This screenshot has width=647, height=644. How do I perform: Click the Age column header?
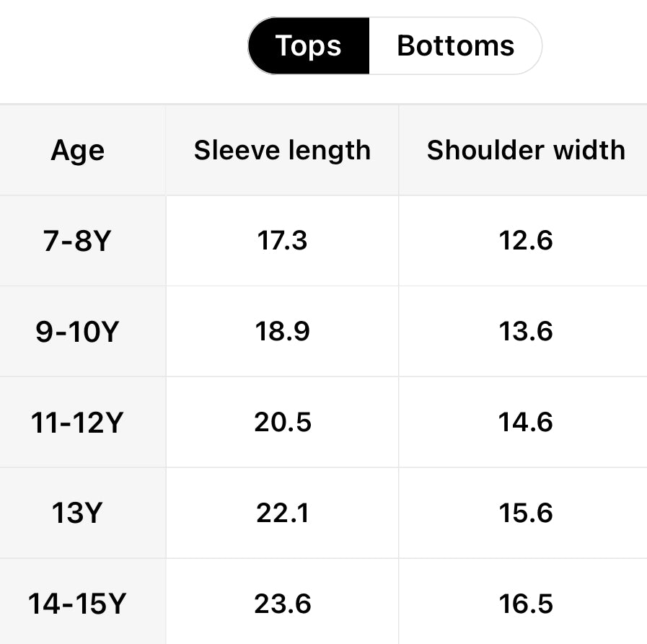click(x=78, y=151)
